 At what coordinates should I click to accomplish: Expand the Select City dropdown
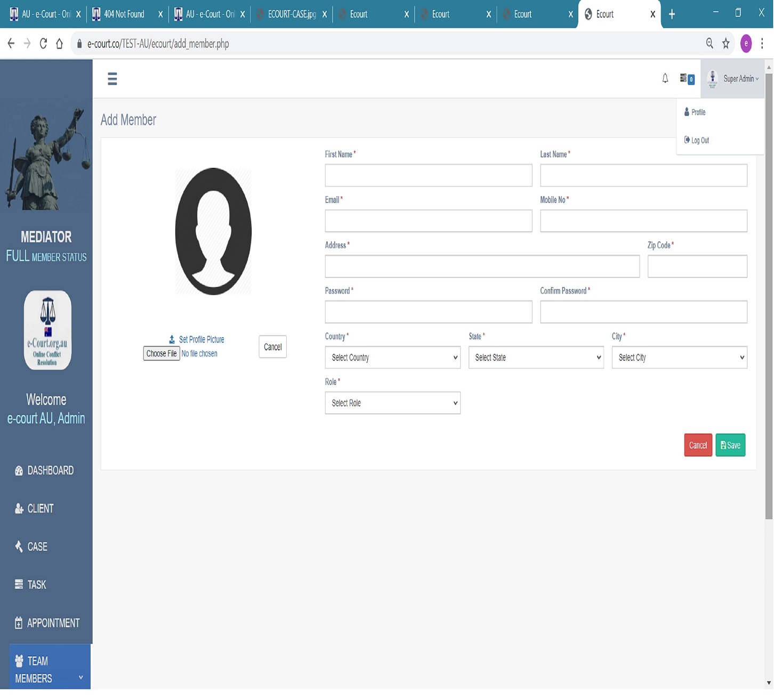coord(679,357)
